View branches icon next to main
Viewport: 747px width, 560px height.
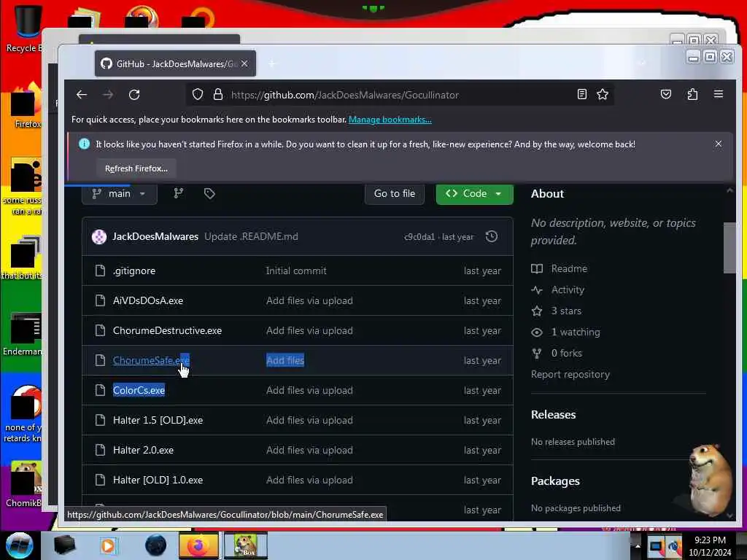point(179,193)
